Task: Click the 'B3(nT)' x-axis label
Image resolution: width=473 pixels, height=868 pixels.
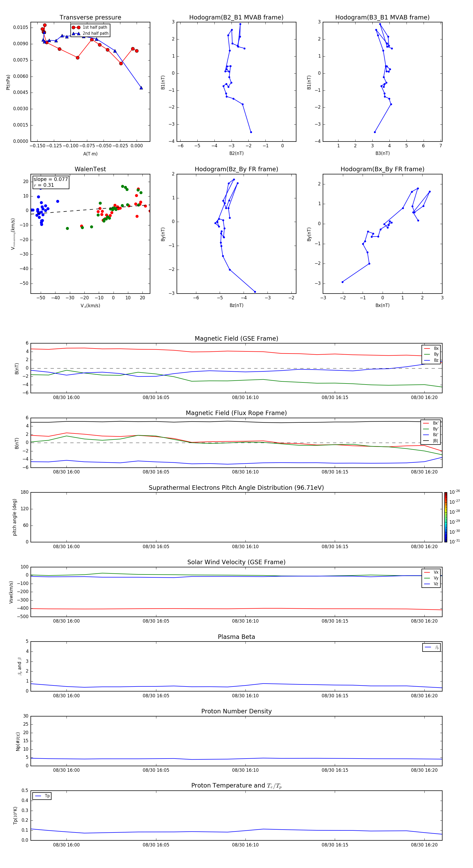Action: click(x=382, y=153)
